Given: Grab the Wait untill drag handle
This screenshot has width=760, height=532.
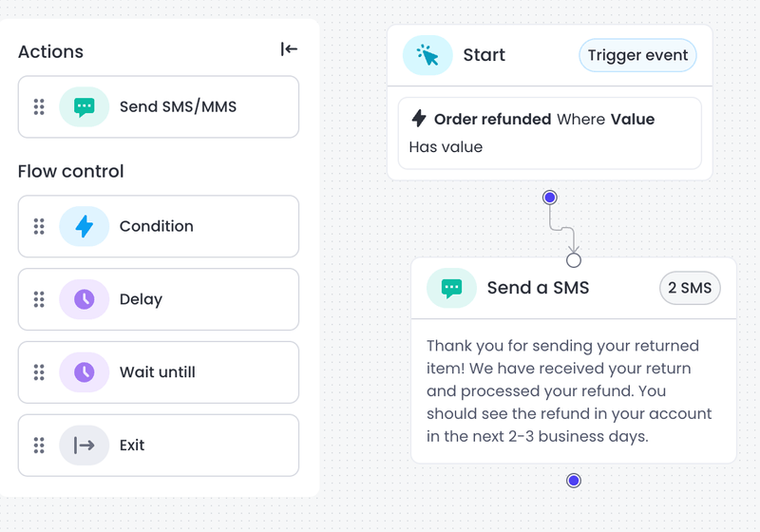Looking at the screenshot, I should [39, 372].
